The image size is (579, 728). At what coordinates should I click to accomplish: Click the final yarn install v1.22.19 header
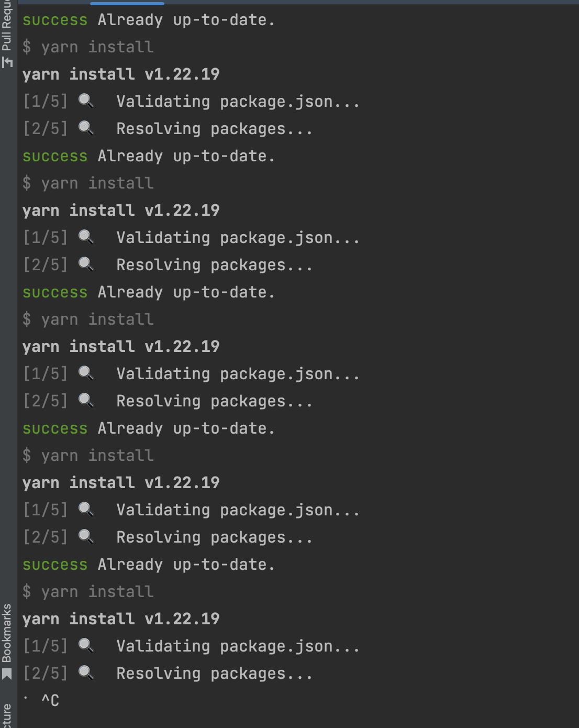(x=120, y=619)
